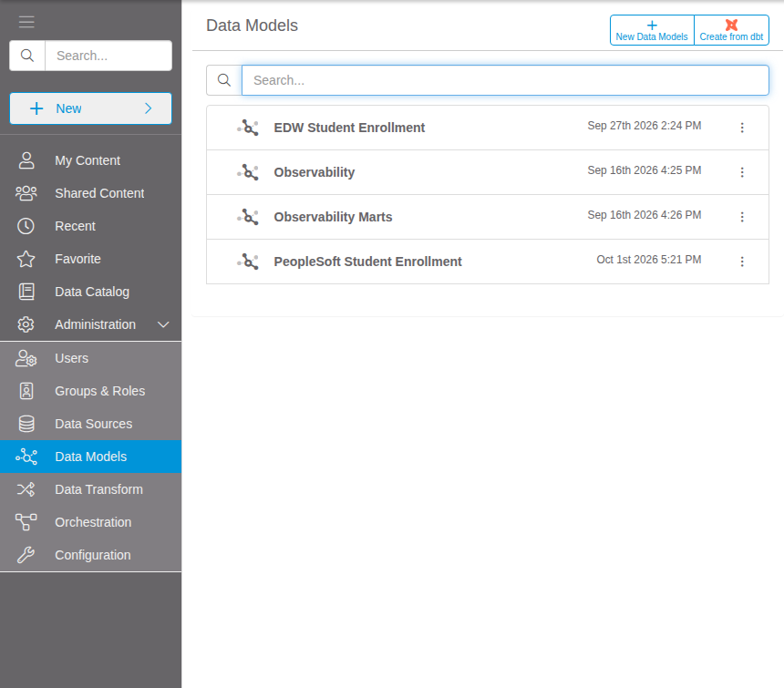Click the date Sep 27th 2026 2:24 PM
The image size is (784, 688).
(x=644, y=126)
